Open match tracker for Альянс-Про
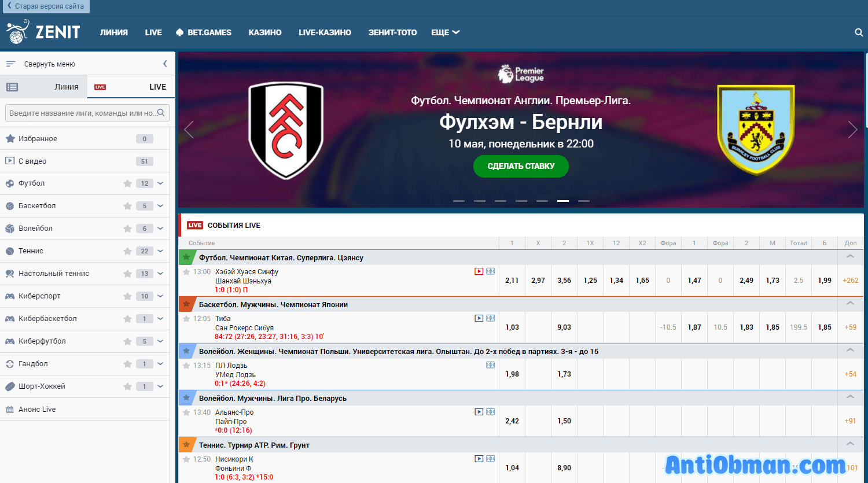Image resolution: width=868 pixels, height=483 pixels. pyautogui.click(x=491, y=412)
